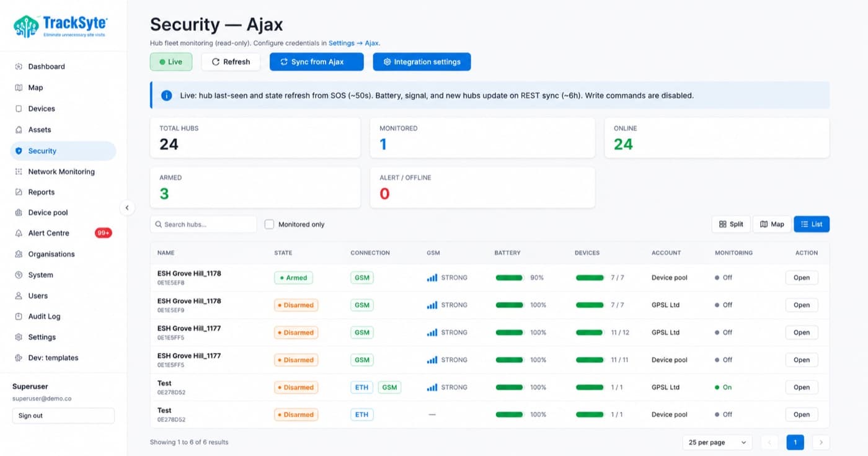Click the Assets sidebar icon
Viewport: 868px width, 456px height.
click(19, 130)
